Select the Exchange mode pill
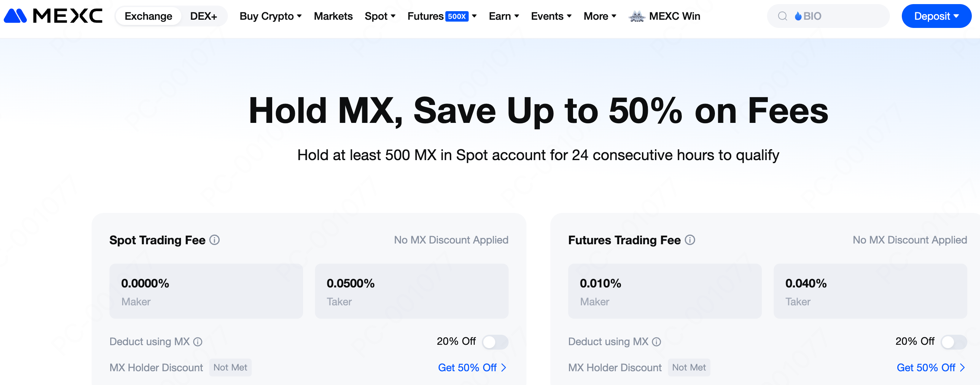 (148, 16)
